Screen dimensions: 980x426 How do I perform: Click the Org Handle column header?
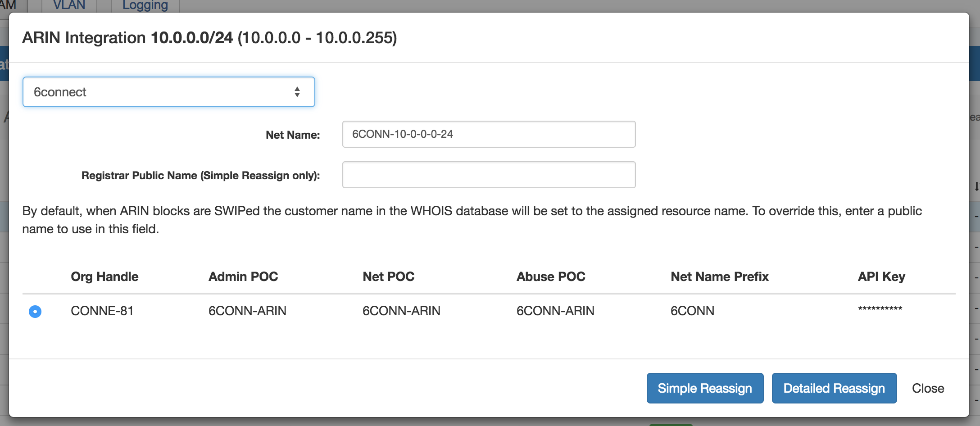(104, 276)
